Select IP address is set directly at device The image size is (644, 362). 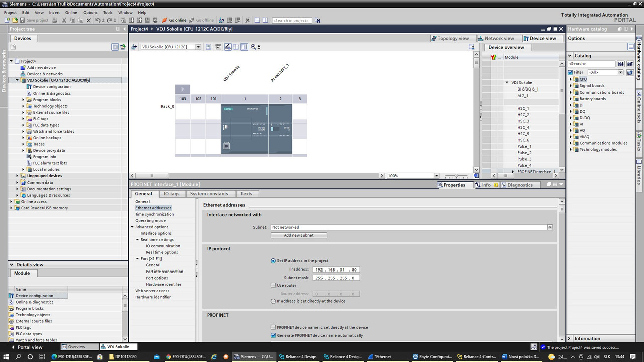pyautogui.click(x=273, y=301)
